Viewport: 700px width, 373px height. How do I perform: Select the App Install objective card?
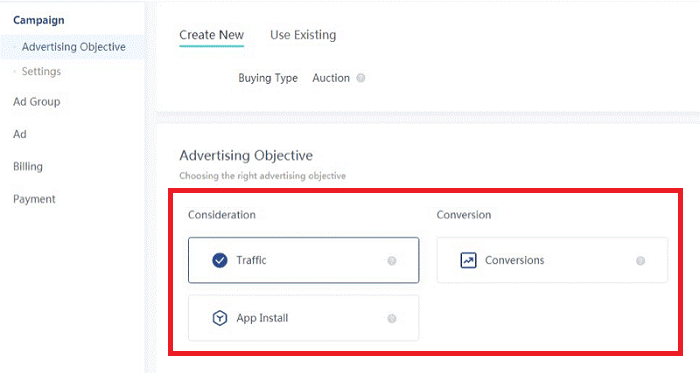click(x=304, y=318)
